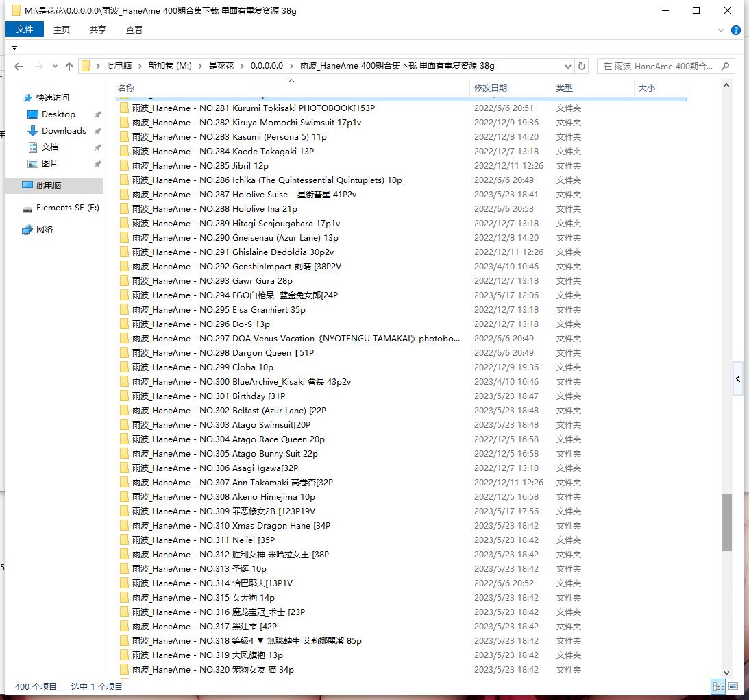Image resolution: width=749 pixels, height=700 pixels.
Task: Select 此电脑 in the address breadcrumb
Action: pos(119,66)
